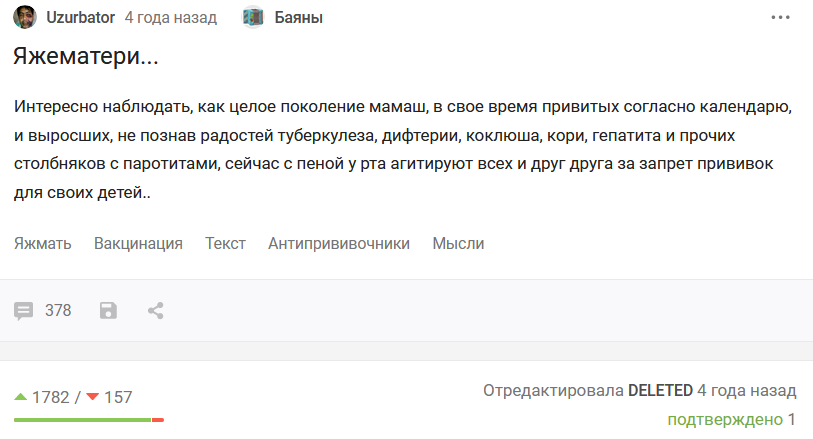Image resolution: width=813 pixels, height=439 pixels.
Task: Click the red downvote arrow
Action: pos(93,396)
